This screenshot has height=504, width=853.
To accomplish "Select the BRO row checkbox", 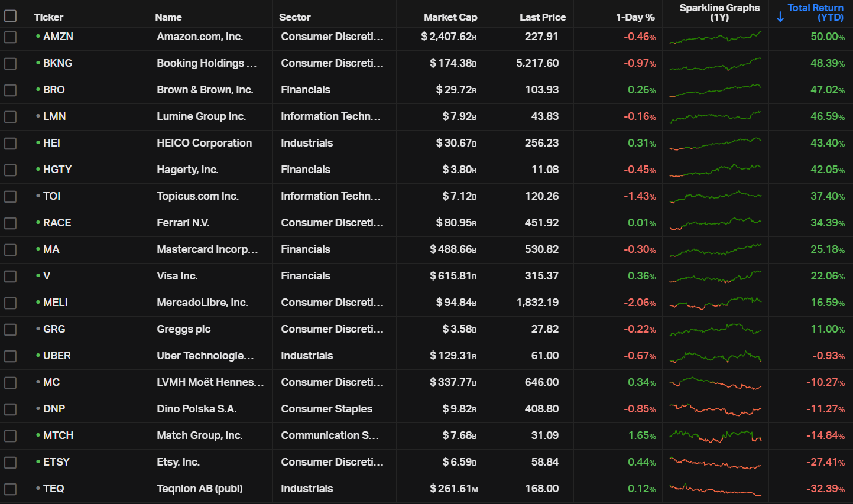I will (x=10, y=90).
